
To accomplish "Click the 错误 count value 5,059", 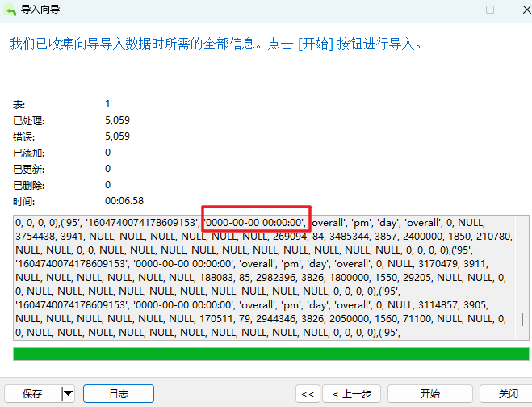I will click(118, 136).
